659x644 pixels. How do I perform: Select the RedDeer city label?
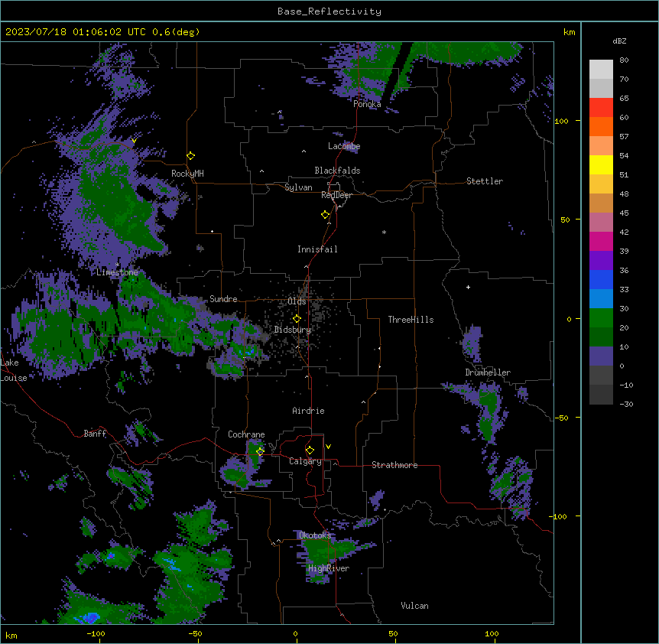tap(336, 195)
